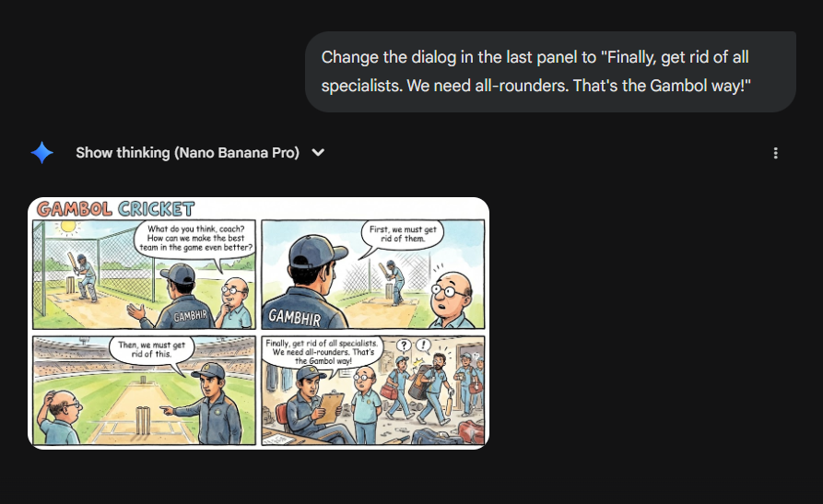The height and width of the screenshot is (504, 823).
Task: Click the large GAMBHIR jersey text in second panel
Action: click(x=294, y=317)
